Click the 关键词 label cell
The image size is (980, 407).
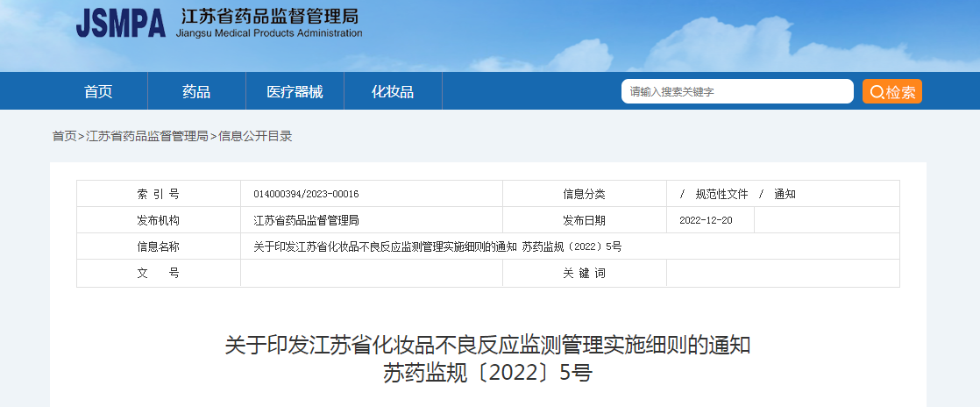point(584,273)
